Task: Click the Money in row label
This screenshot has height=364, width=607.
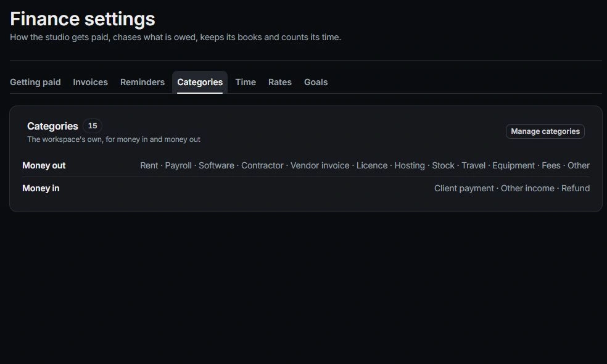Action: pyautogui.click(x=41, y=188)
